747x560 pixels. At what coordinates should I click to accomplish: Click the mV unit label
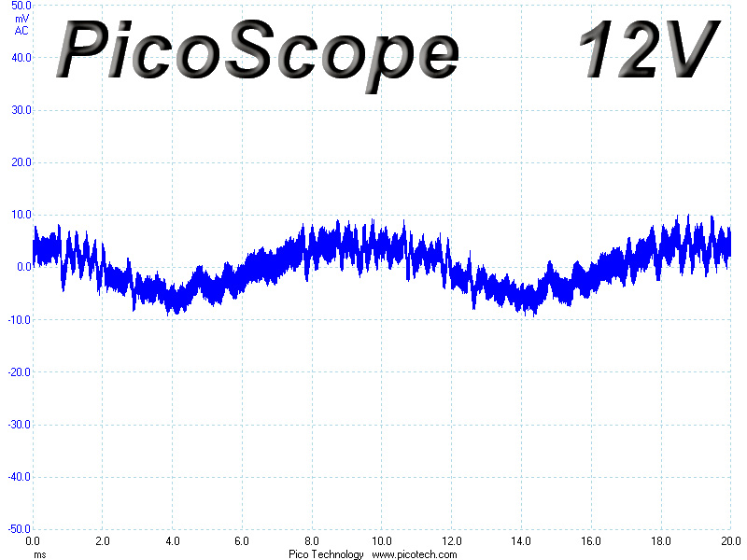coord(21,19)
